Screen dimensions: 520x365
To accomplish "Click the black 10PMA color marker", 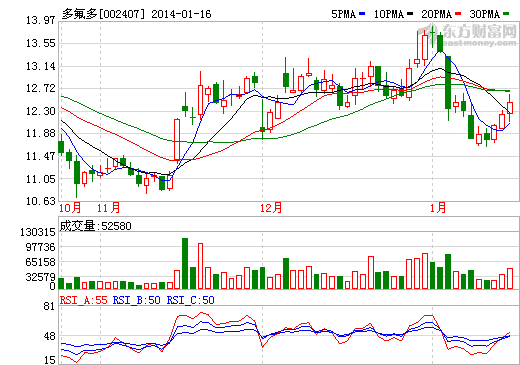I will click(410, 14).
